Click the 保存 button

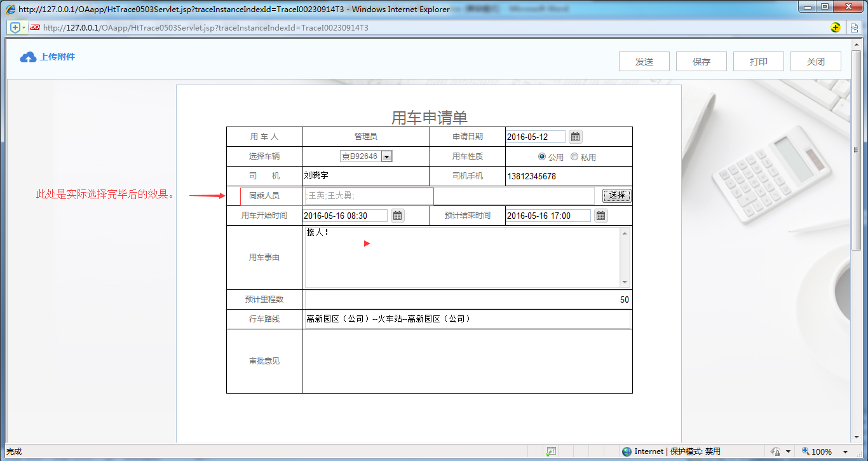click(701, 62)
